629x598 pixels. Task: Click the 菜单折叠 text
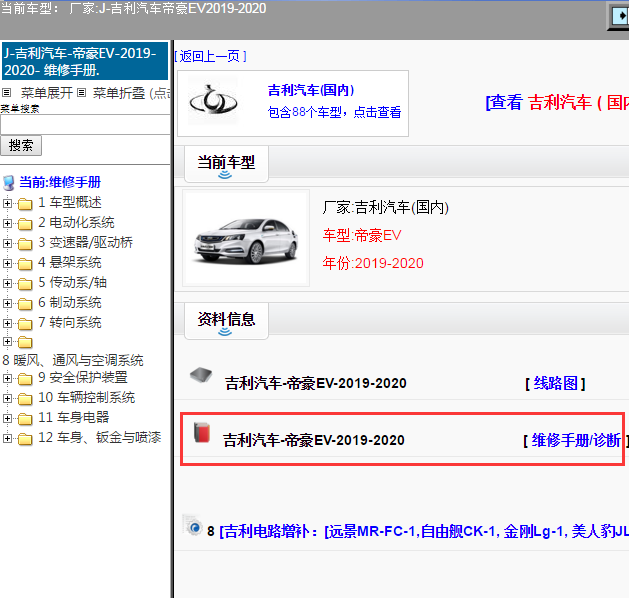click(x=119, y=93)
